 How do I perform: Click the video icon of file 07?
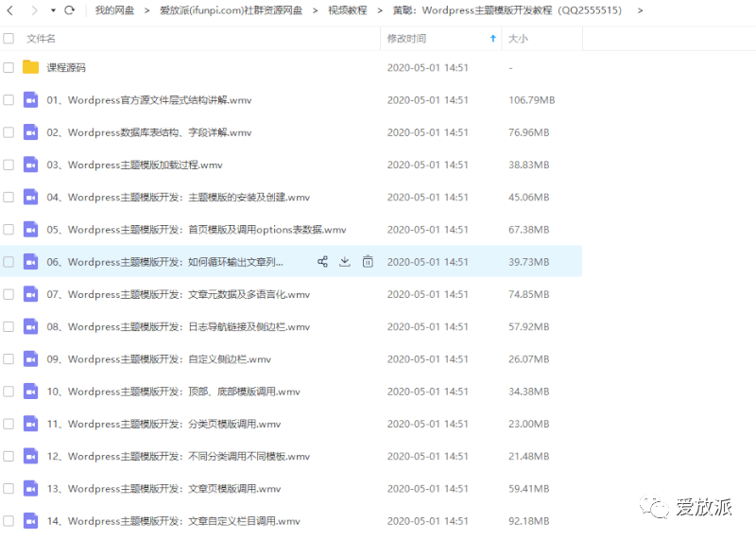pos(31,294)
